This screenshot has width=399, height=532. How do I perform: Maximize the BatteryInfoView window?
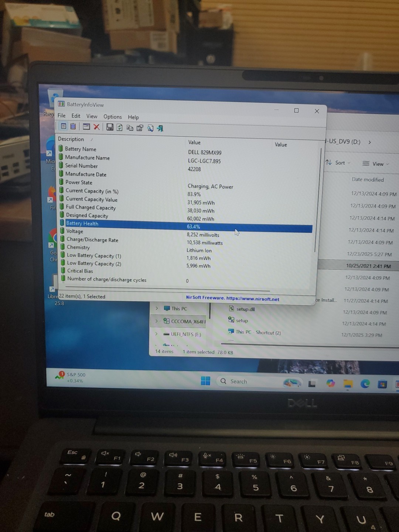click(296, 110)
